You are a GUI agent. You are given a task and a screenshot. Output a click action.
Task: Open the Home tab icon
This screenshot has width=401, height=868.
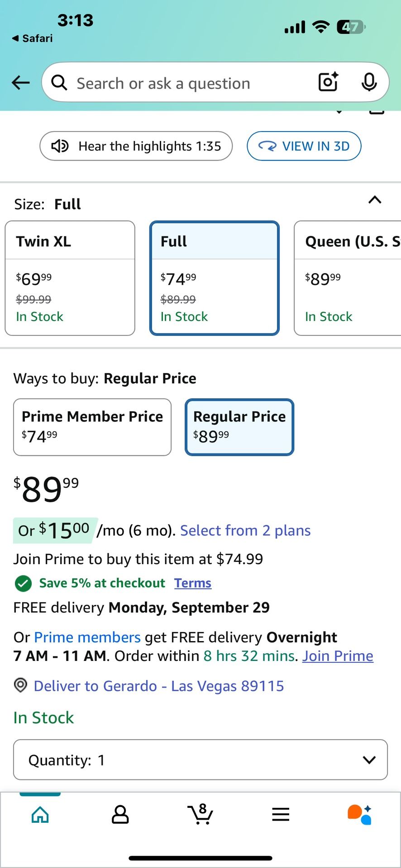click(x=40, y=815)
